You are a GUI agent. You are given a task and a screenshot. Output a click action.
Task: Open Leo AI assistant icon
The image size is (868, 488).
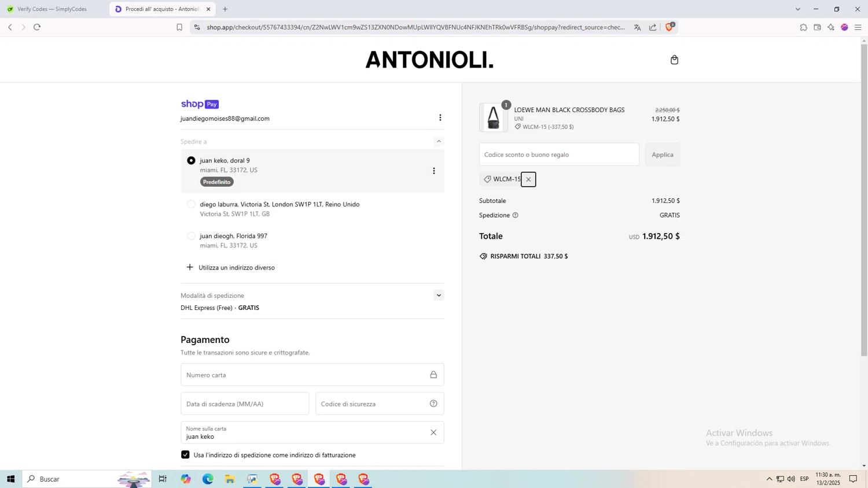coord(831,27)
